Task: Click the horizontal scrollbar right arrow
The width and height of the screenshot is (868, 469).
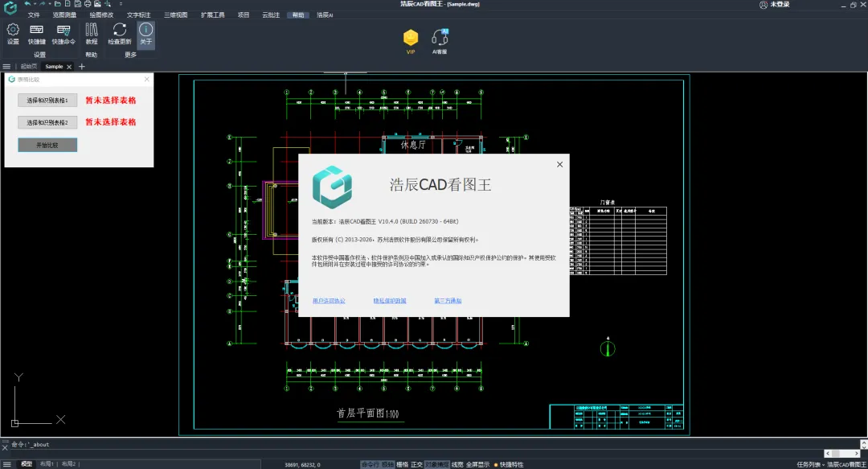Action: [857, 454]
